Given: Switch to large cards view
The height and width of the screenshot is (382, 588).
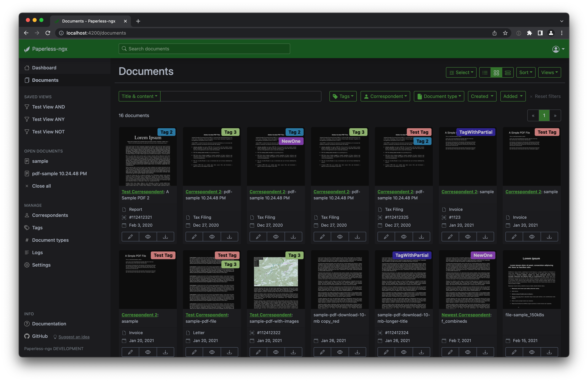Looking at the screenshot, I should (508, 73).
